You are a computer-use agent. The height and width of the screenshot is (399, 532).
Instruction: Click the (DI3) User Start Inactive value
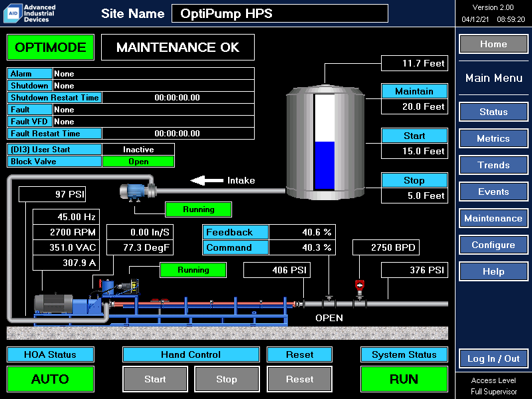click(138, 149)
